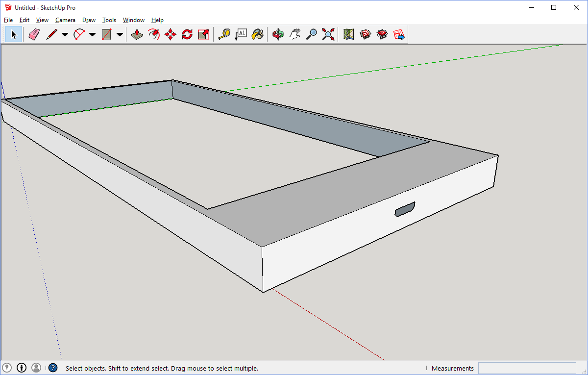
Task: Activate the Paint Bucket tool
Action: point(257,34)
